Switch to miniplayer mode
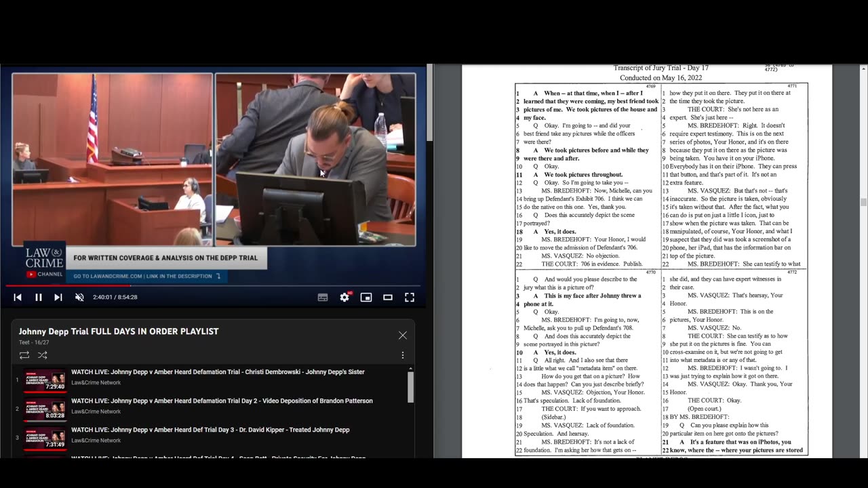This screenshot has width=868, height=488. point(366,297)
